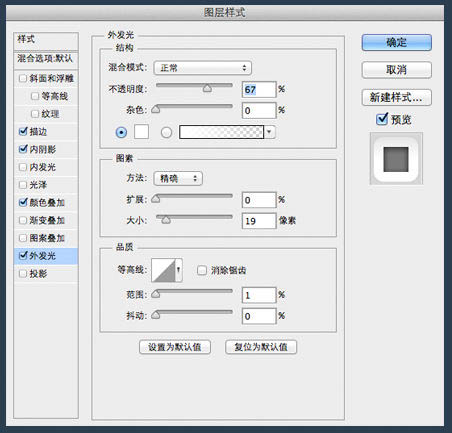Uncheck the 内阴影 checkbox
This screenshot has height=433, width=452.
[x=23, y=149]
